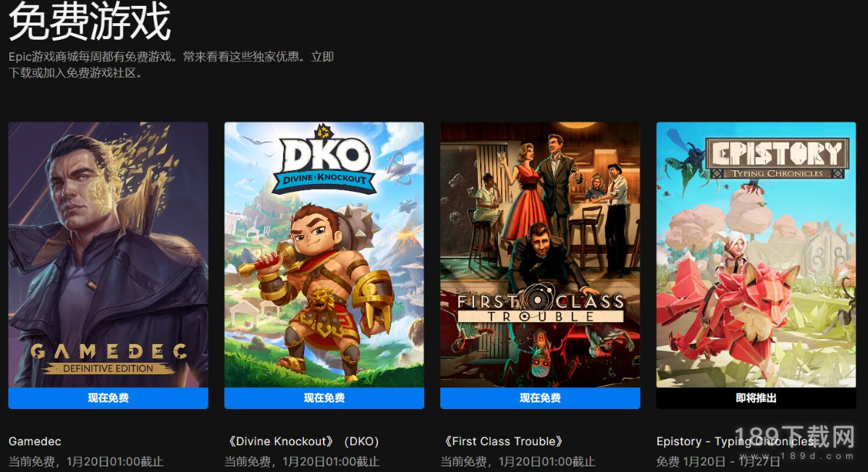Screen dimensions: 868x472
Task: Open the 《First Class Trouble》 title link
Action: 504,442
